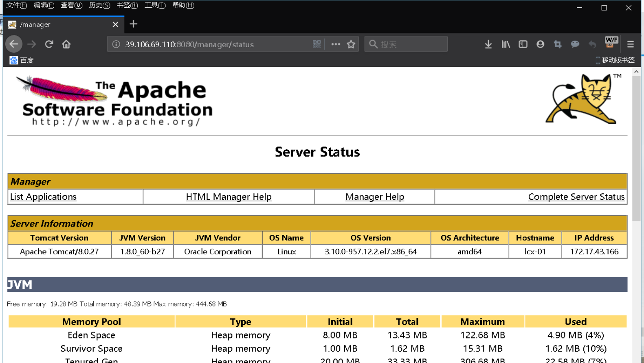644x363 pixels.
Task: Bookmark this page with the star
Action: tap(351, 44)
